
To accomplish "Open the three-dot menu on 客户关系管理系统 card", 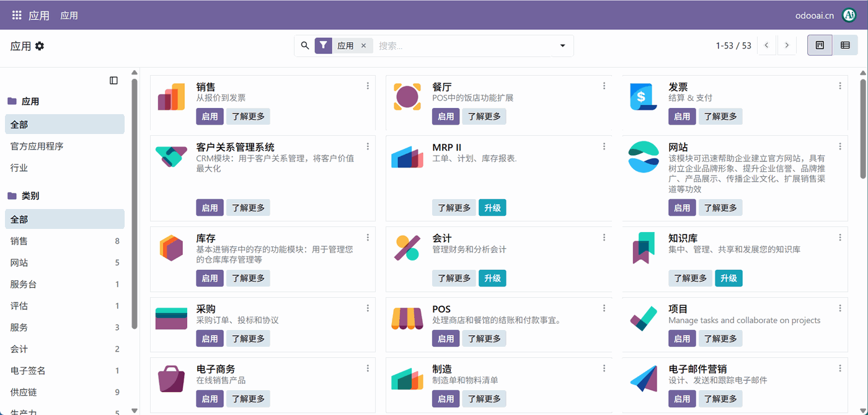I will [x=368, y=146].
